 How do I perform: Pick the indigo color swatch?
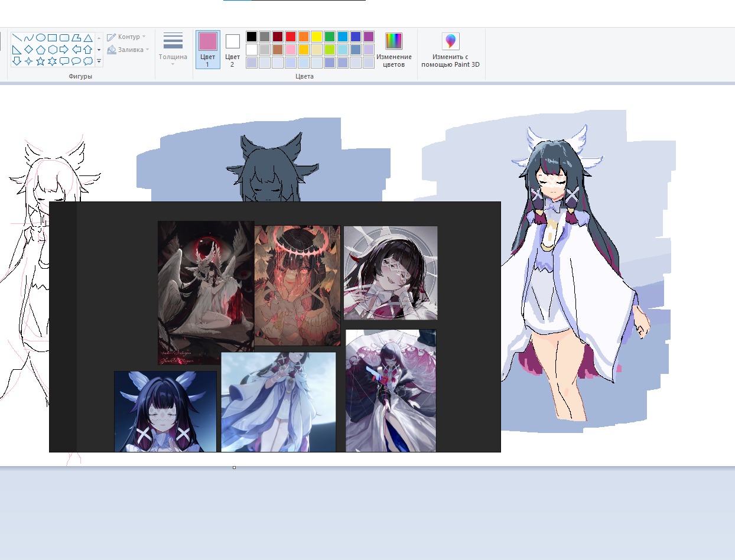pyautogui.click(x=356, y=37)
